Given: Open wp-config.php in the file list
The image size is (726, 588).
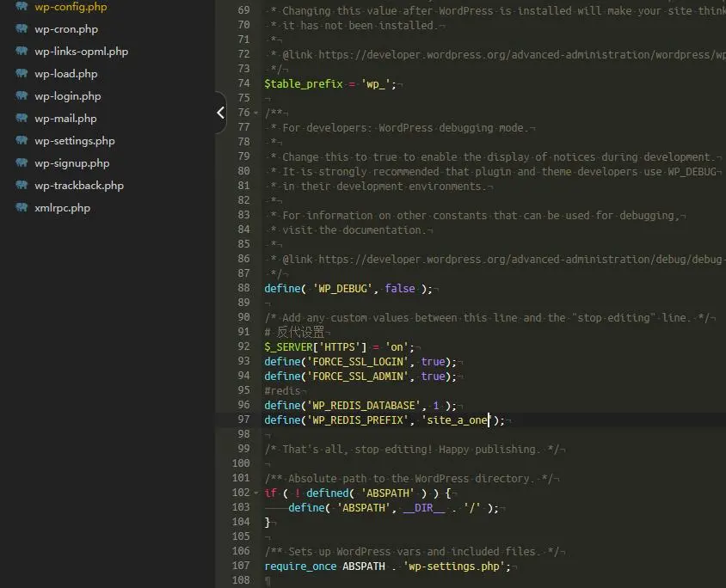Looking at the screenshot, I should [x=71, y=7].
